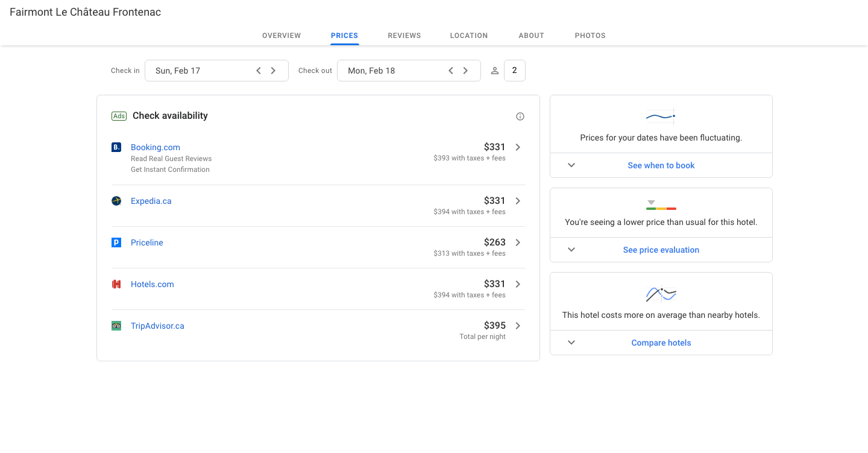
Task: Open the Reviews tab
Action: tap(404, 36)
